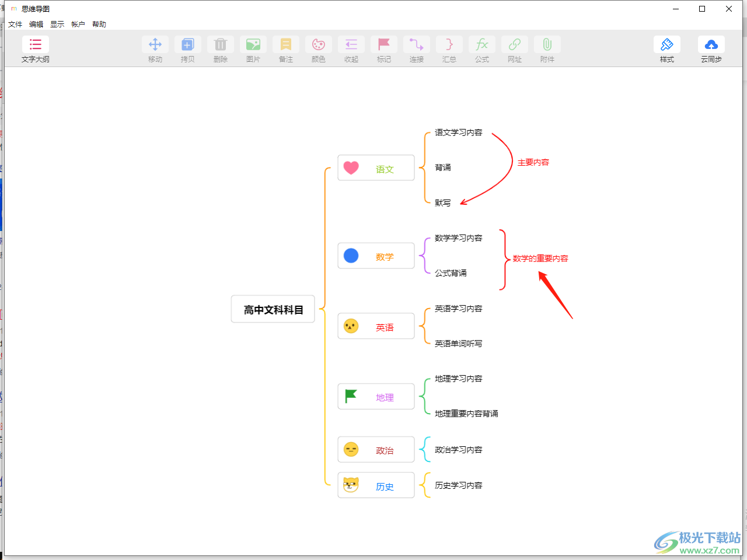747x560 pixels.
Task: Maximize the 思维导图 window
Action: (x=702, y=9)
